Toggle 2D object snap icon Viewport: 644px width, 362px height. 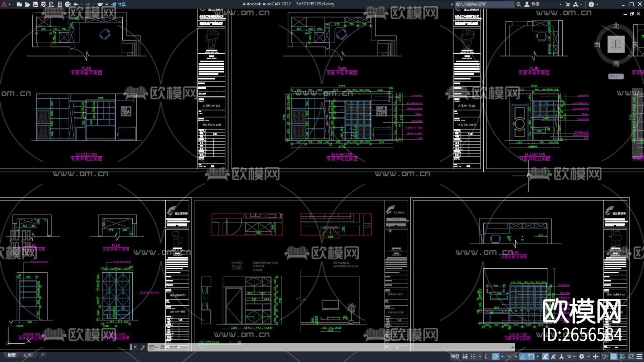[x=531, y=356]
